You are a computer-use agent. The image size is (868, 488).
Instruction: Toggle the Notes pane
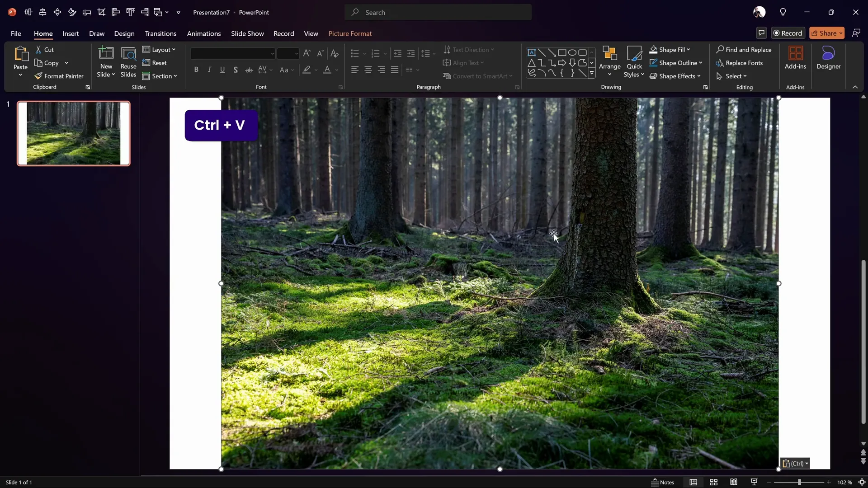point(663,482)
